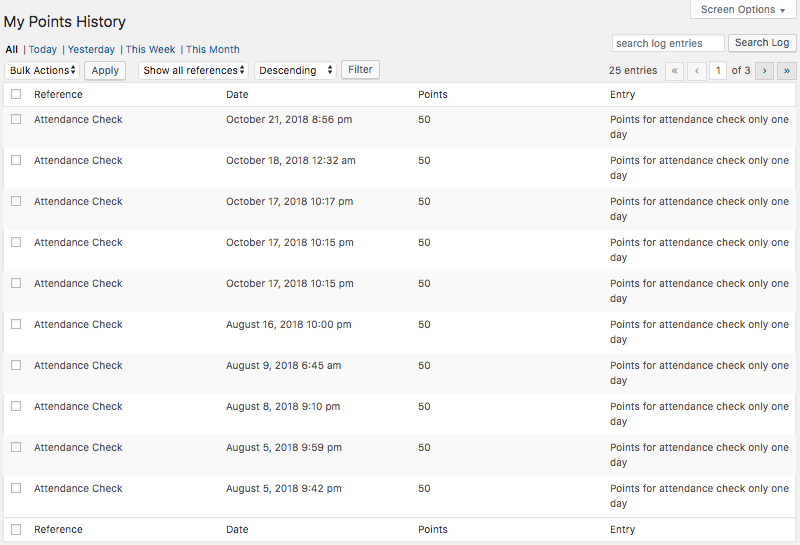Tick the select-all checkbox in the table footer
The image size is (800, 545).
16,529
